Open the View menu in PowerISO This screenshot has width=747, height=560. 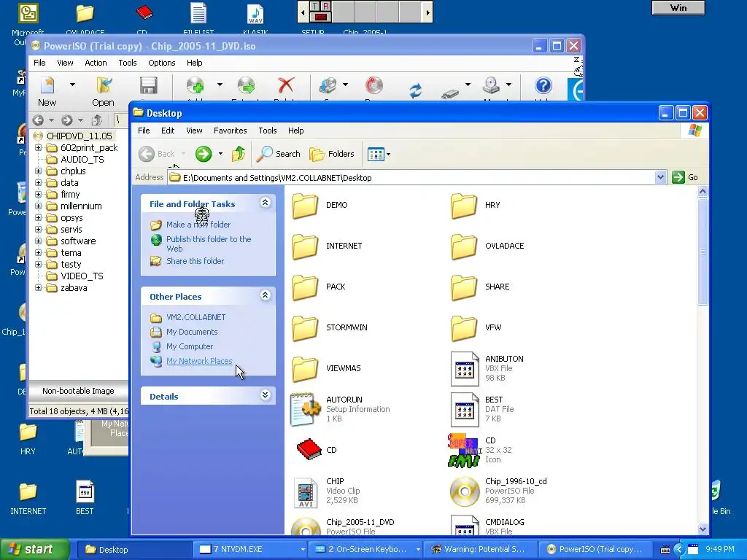coord(65,63)
